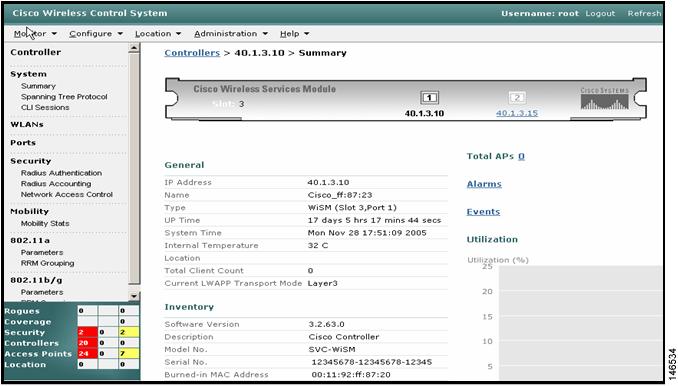Select Mobility Stats item
The width and height of the screenshot is (678, 386).
(45, 223)
